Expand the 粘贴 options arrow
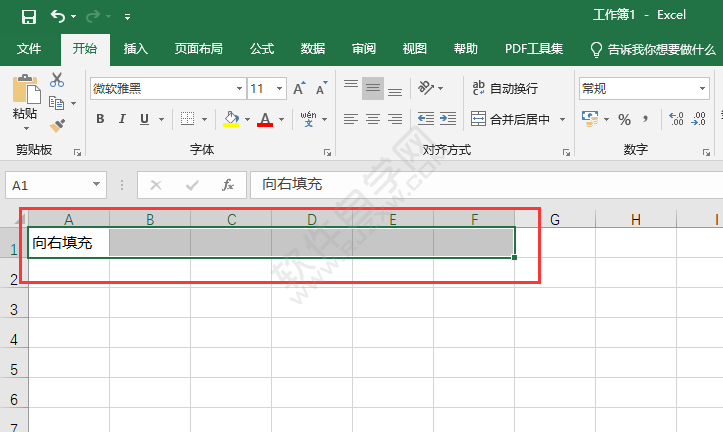Viewport: 723px width, 432px height. point(26,129)
